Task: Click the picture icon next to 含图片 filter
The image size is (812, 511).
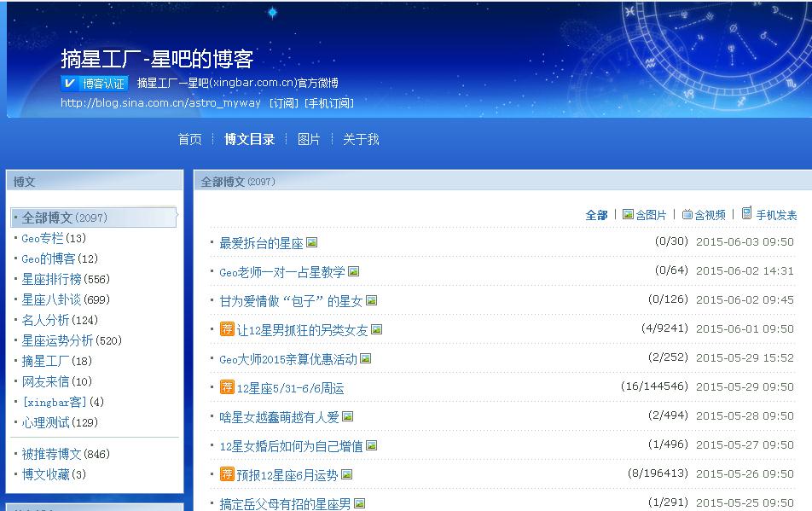Action: [628, 215]
